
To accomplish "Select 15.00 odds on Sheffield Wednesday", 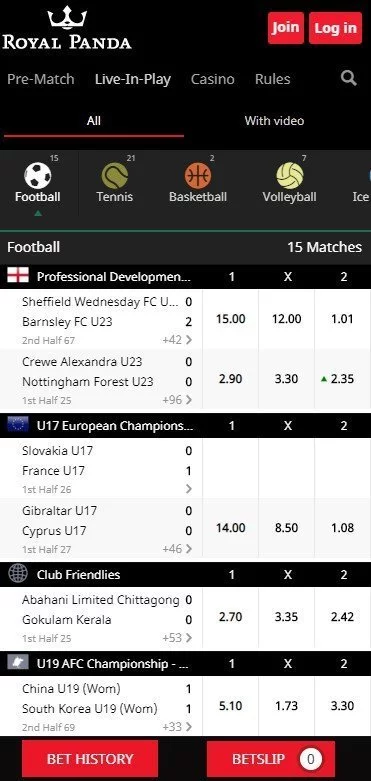I will (231, 319).
